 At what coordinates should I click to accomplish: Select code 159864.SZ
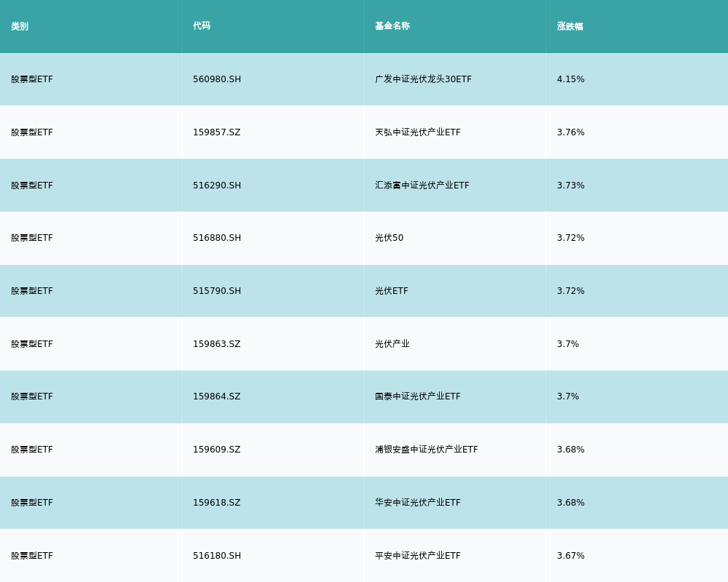tap(217, 396)
